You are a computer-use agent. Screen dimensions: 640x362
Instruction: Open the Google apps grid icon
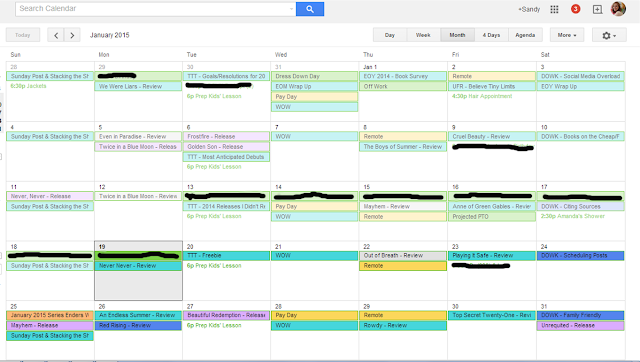point(554,9)
